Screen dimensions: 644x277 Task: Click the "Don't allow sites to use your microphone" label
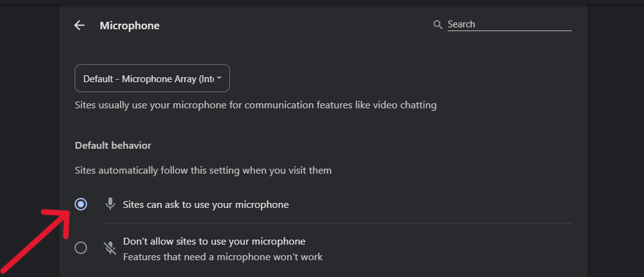(x=214, y=241)
